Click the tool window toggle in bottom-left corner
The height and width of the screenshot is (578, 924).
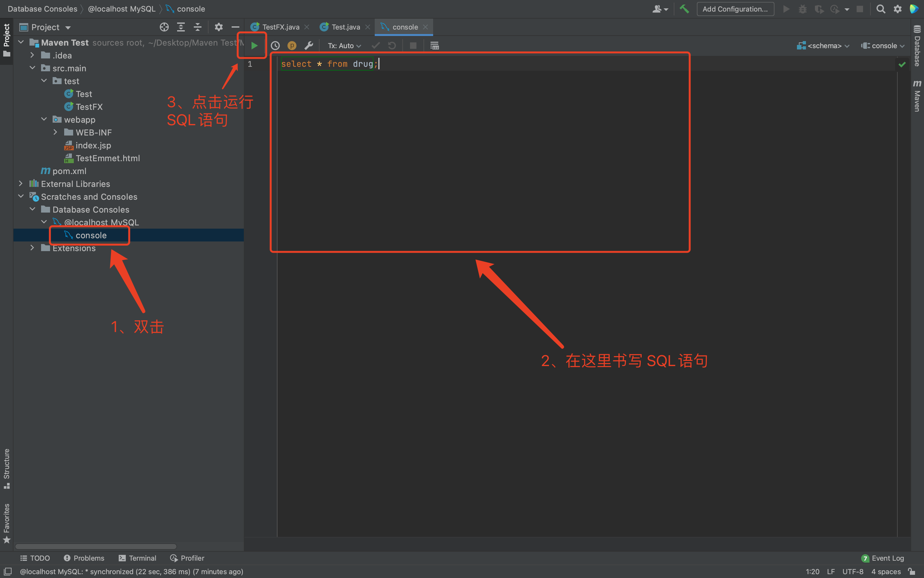[7, 571]
